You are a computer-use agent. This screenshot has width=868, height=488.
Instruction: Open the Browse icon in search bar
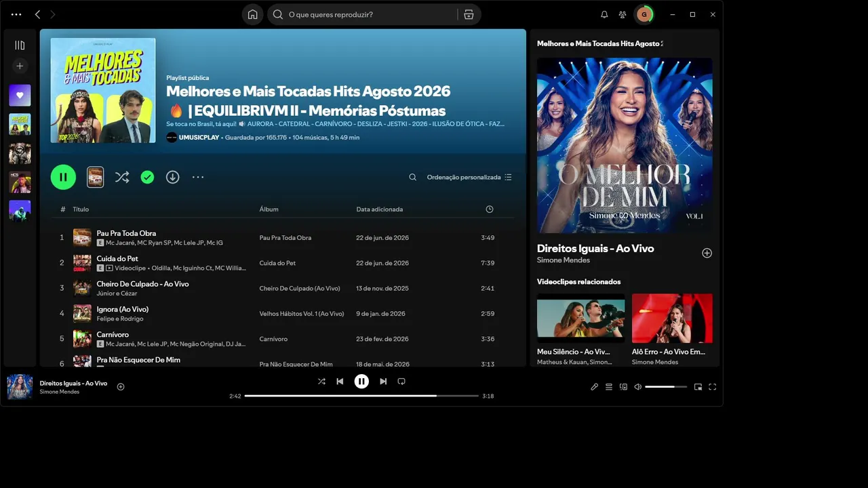pyautogui.click(x=469, y=14)
